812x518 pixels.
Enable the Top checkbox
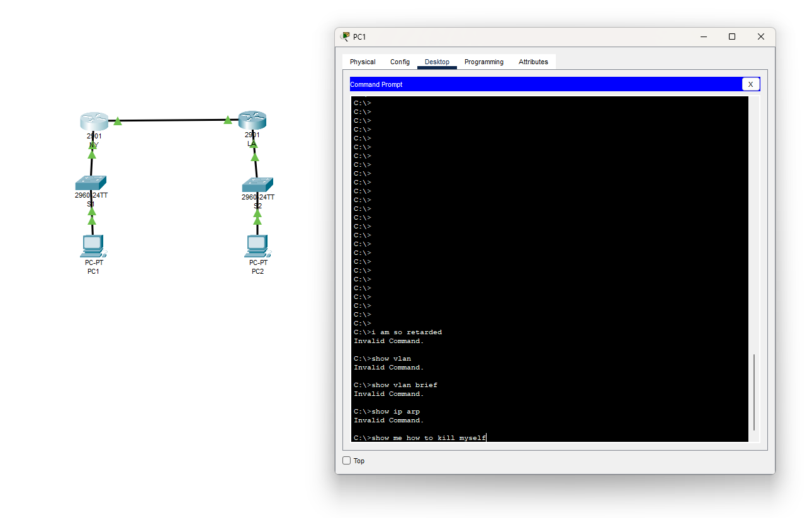(x=346, y=461)
